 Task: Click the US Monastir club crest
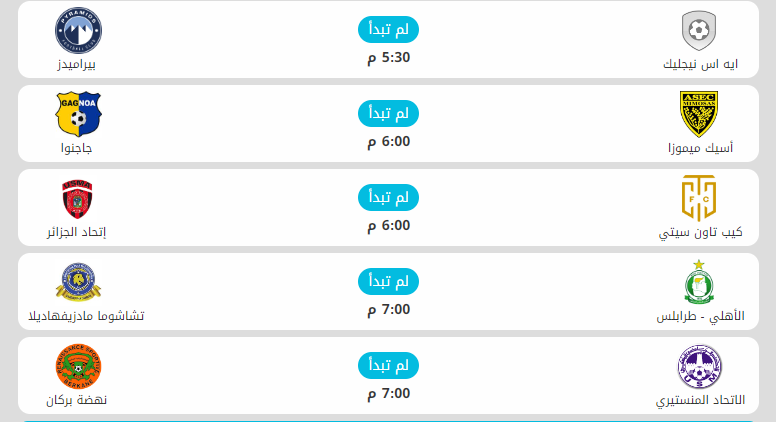click(x=698, y=366)
